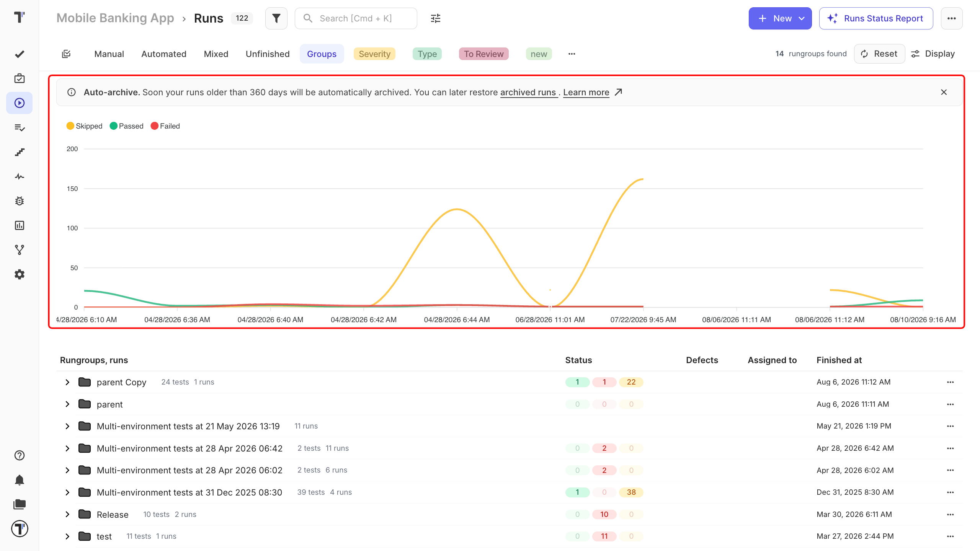Open the stairs sidebar icon

click(20, 152)
